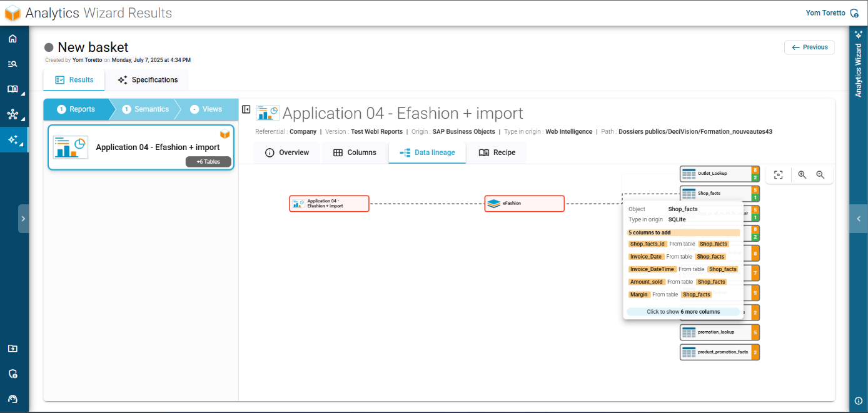
Task: Toggle the left panel collapse icon
Action: click(x=246, y=109)
